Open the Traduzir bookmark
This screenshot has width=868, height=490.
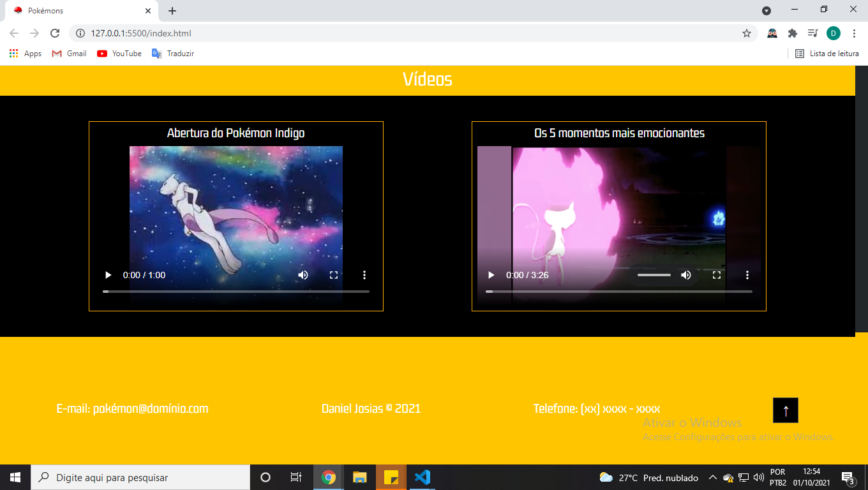(x=173, y=54)
